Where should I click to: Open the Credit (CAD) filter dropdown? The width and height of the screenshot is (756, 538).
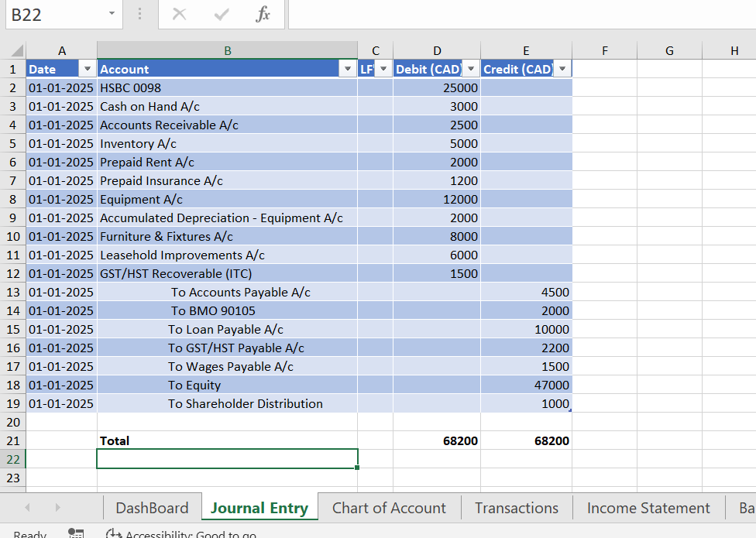(x=562, y=70)
